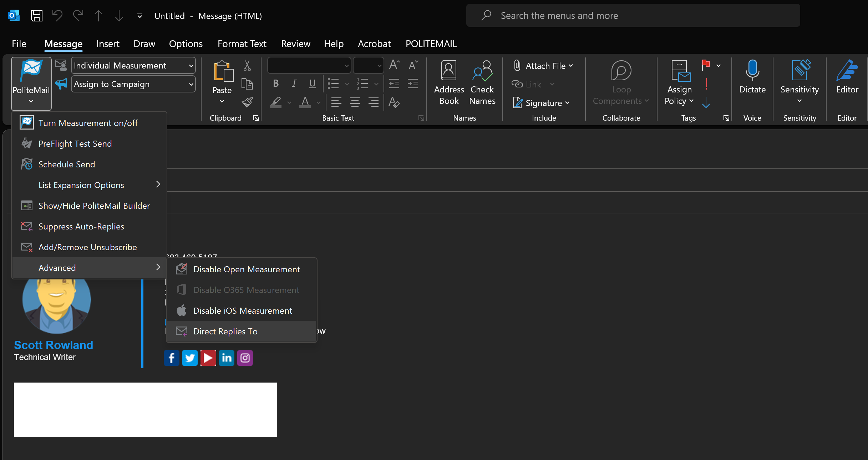Image resolution: width=868 pixels, height=460 pixels.
Task: Open the Address Book
Action: pos(449,83)
